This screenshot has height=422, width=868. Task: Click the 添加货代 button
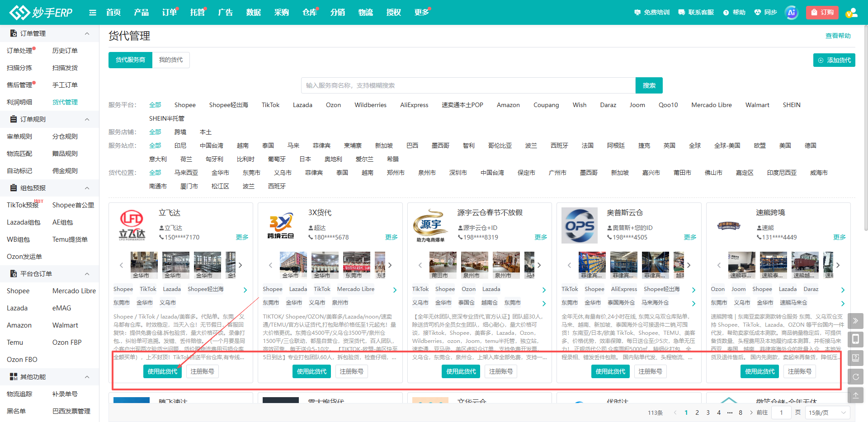[834, 60]
